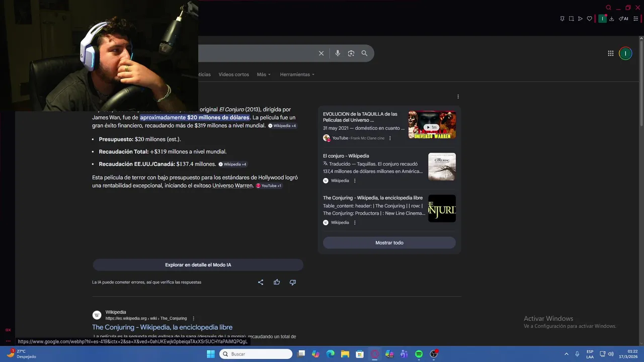Open Task View on the taskbar

click(x=301, y=354)
